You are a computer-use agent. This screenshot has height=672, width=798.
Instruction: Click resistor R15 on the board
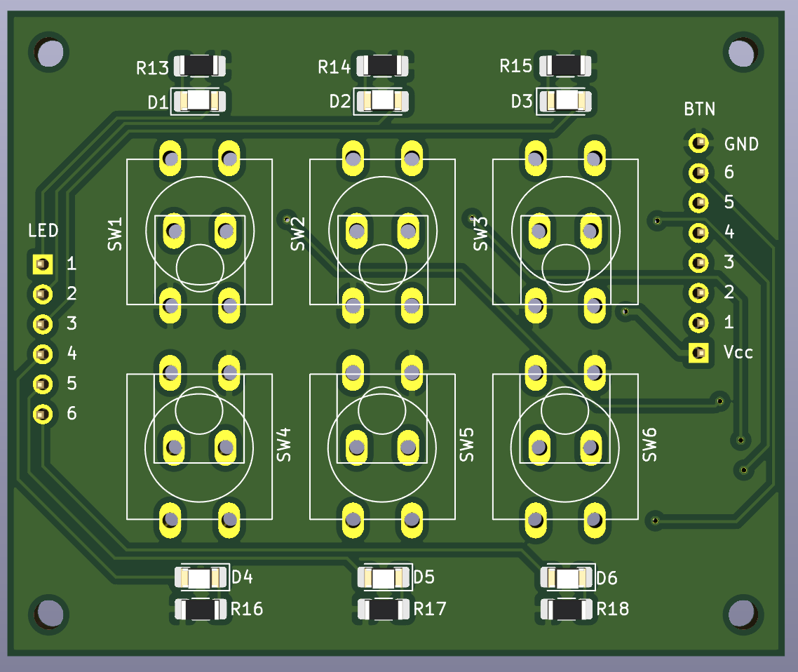tap(565, 66)
